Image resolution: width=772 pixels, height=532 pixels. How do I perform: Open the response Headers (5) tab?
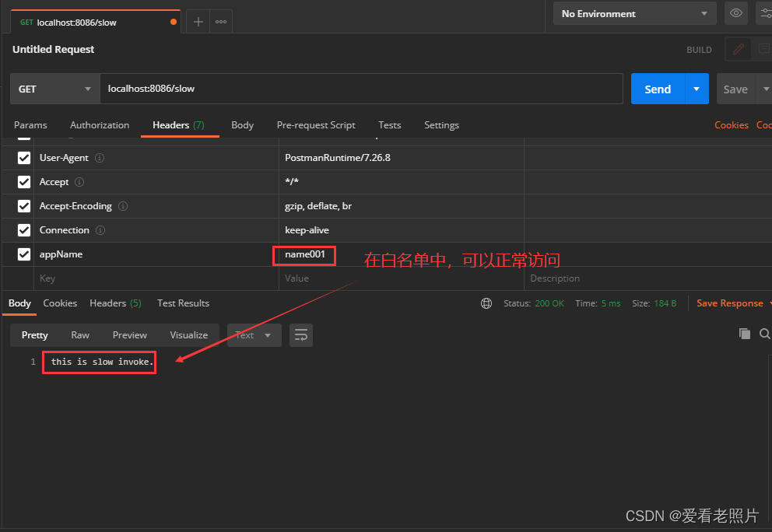click(x=115, y=303)
